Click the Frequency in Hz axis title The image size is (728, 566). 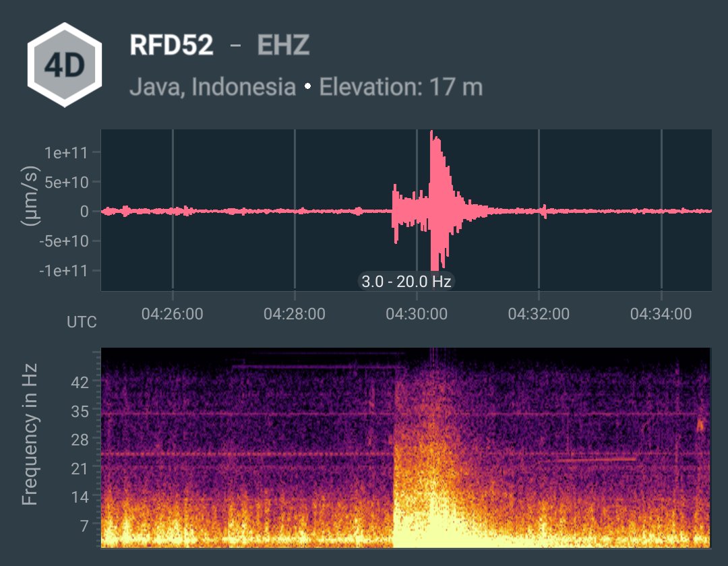[30, 434]
